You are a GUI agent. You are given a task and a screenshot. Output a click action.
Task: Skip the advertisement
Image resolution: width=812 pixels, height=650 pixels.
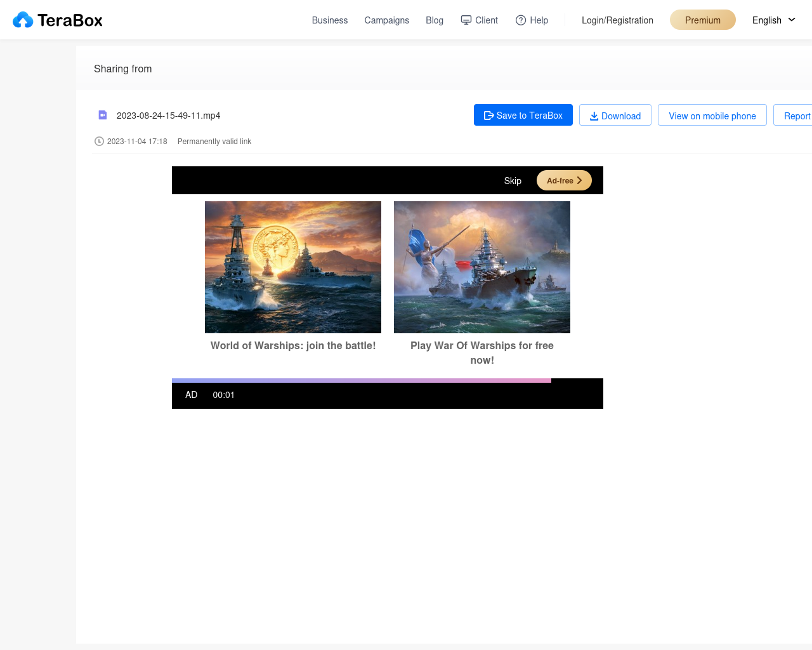(513, 181)
